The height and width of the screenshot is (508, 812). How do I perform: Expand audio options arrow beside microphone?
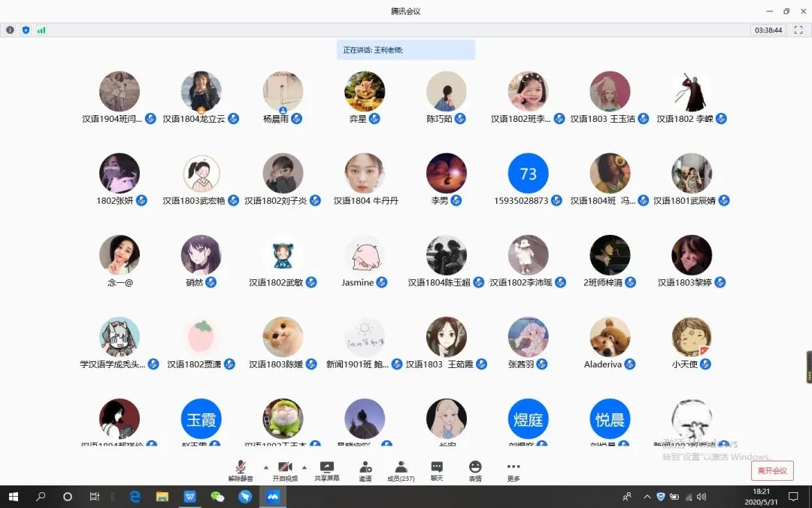click(265, 467)
